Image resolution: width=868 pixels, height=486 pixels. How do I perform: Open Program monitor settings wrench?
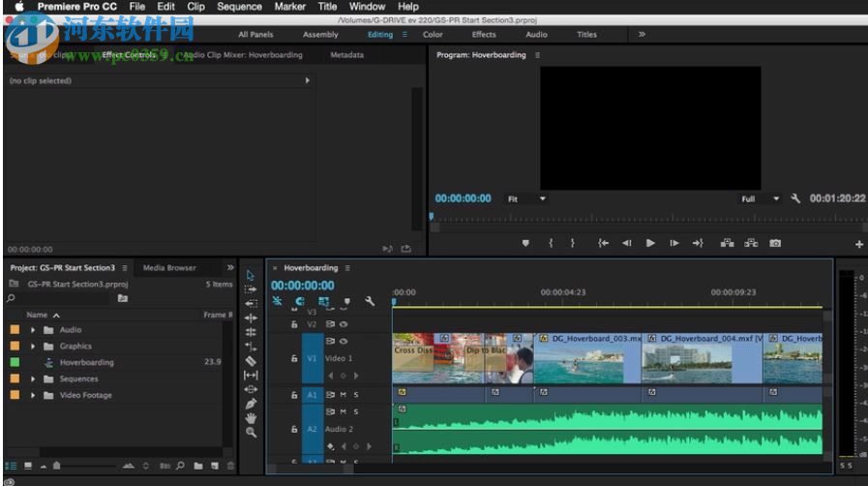(795, 198)
